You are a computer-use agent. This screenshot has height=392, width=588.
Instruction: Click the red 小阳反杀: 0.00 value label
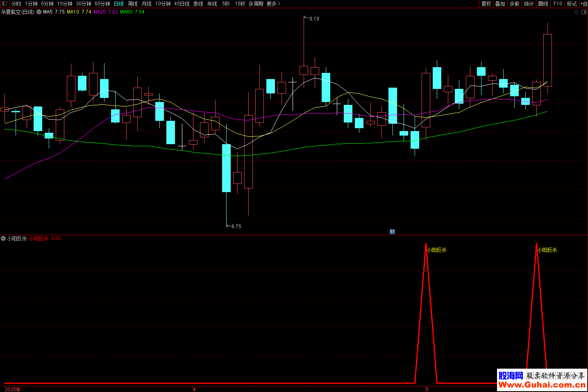pyautogui.click(x=45, y=238)
